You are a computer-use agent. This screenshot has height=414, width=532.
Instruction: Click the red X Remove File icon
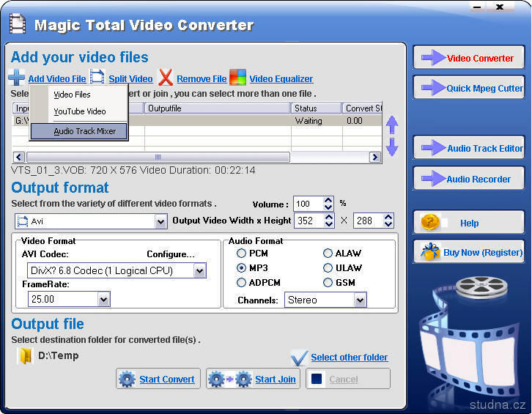pyautogui.click(x=166, y=78)
